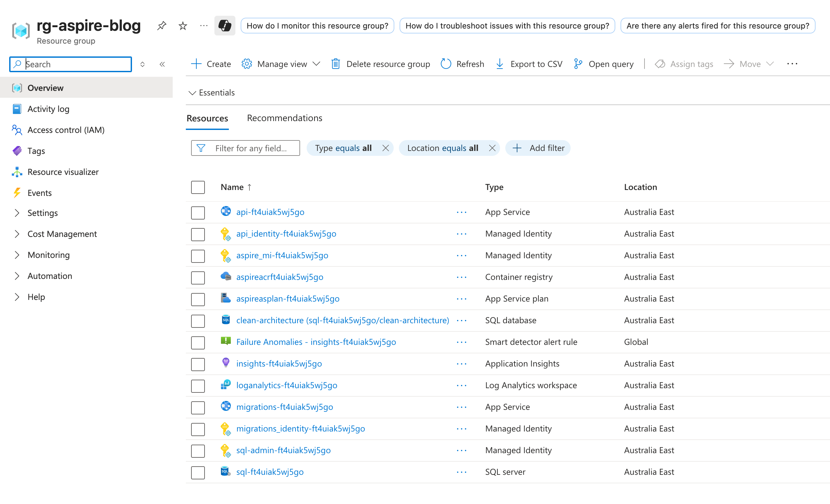Image resolution: width=830 pixels, height=504 pixels.
Task: Click the Export to CSV download icon
Action: pos(500,64)
